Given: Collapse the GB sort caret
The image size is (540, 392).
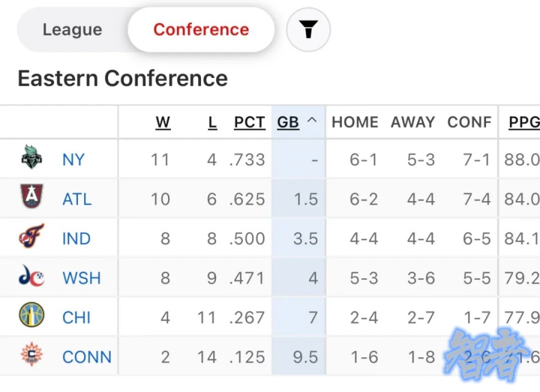Looking at the screenshot, I should click(x=311, y=121).
